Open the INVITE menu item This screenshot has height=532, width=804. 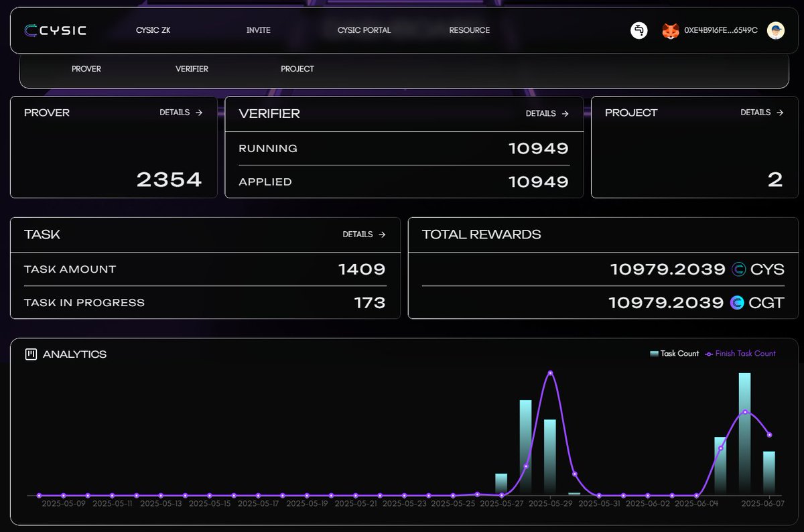pos(259,30)
